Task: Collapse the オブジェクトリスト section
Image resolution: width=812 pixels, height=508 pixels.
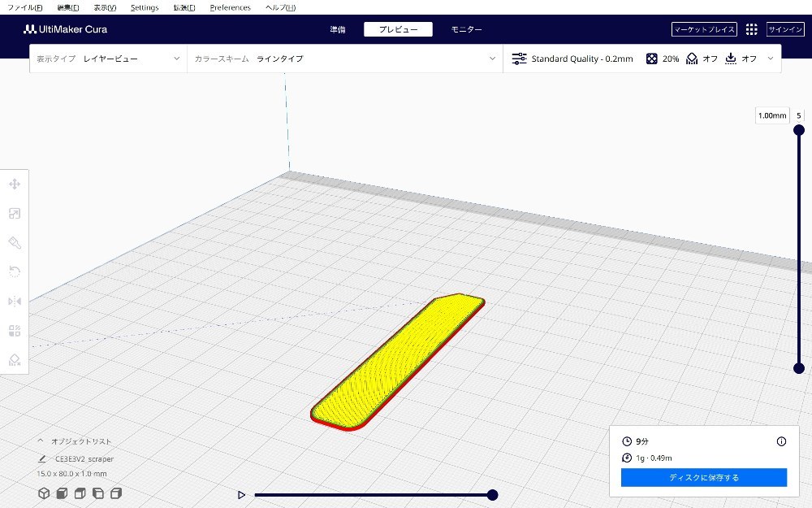Action: (41, 441)
